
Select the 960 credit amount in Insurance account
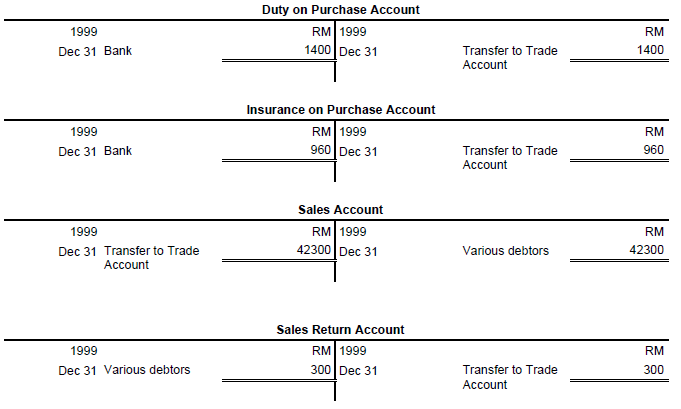click(x=653, y=150)
